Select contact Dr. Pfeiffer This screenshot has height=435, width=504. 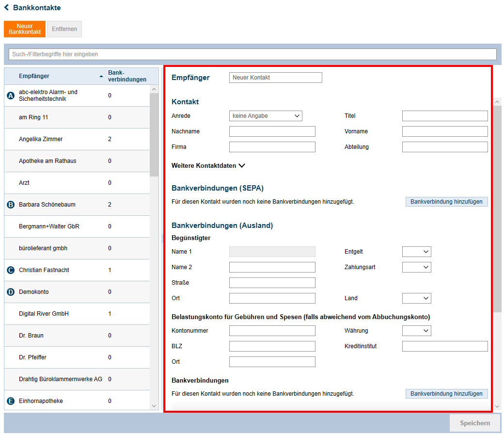click(x=77, y=357)
